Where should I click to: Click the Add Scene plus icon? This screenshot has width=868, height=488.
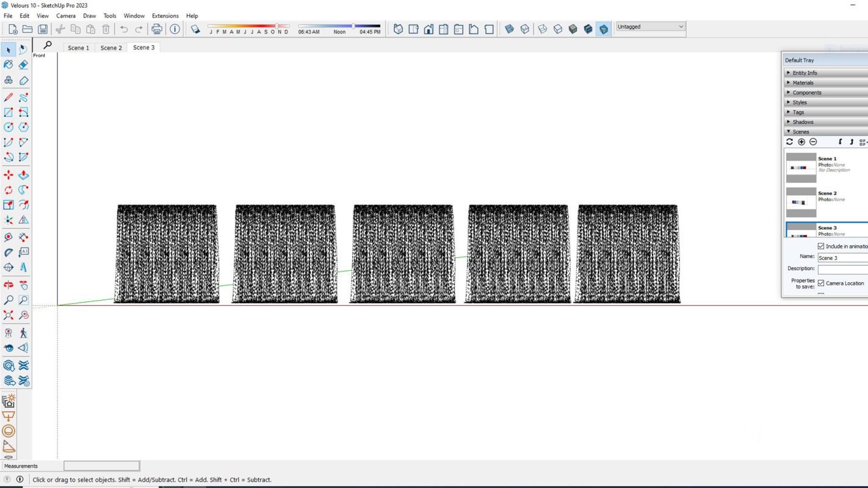click(801, 142)
